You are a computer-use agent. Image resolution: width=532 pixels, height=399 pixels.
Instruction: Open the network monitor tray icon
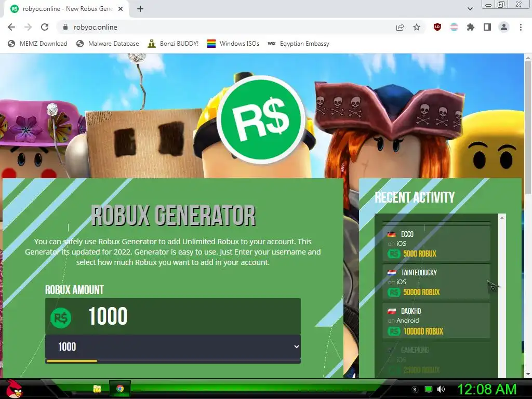tap(429, 389)
